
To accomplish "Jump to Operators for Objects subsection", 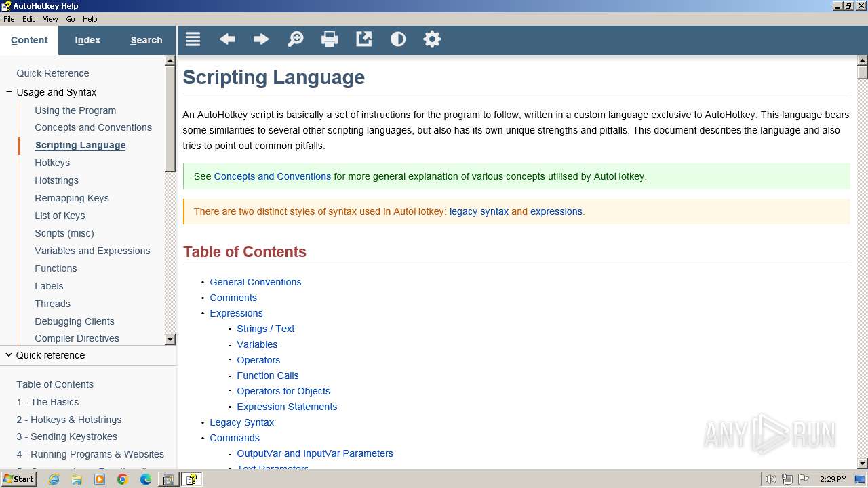I will [283, 391].
